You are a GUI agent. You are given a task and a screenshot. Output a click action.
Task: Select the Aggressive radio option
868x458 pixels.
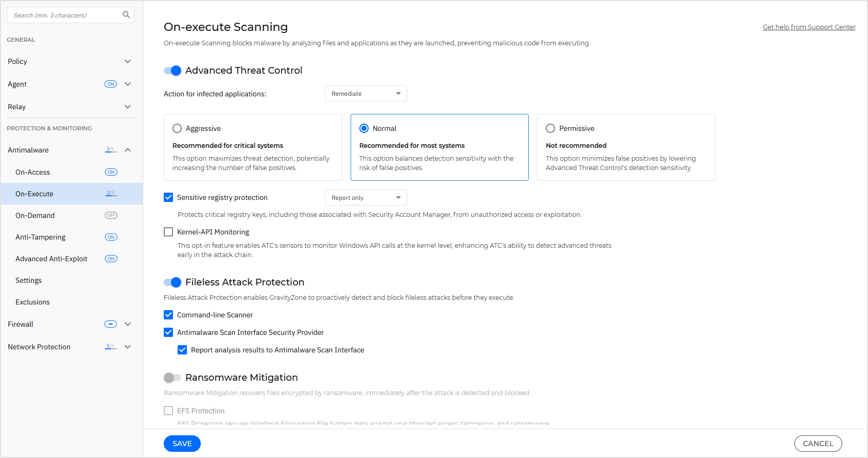coord(177,128)
